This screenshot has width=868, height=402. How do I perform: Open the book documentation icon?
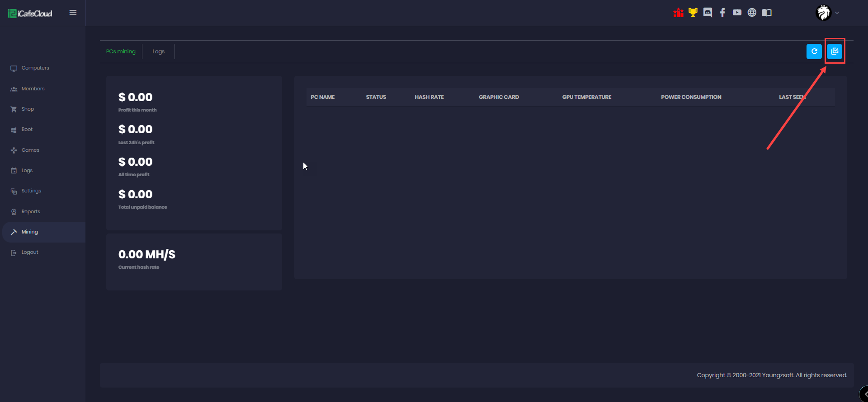[x=767, y=13]
